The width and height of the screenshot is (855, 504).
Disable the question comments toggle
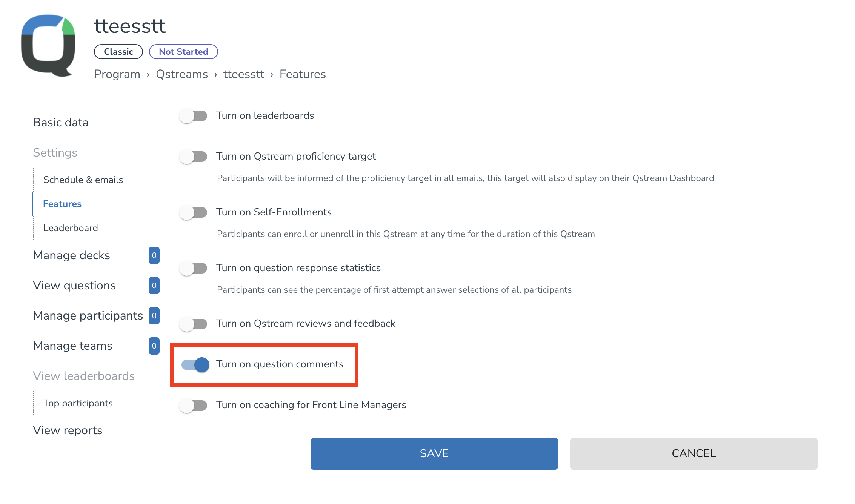pos(195,364)
